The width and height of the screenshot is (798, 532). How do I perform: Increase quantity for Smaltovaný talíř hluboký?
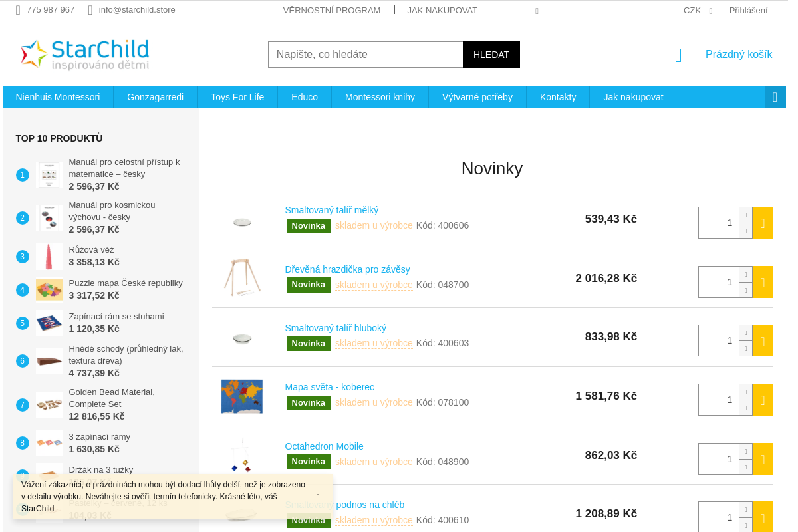[x=745, y=332]
